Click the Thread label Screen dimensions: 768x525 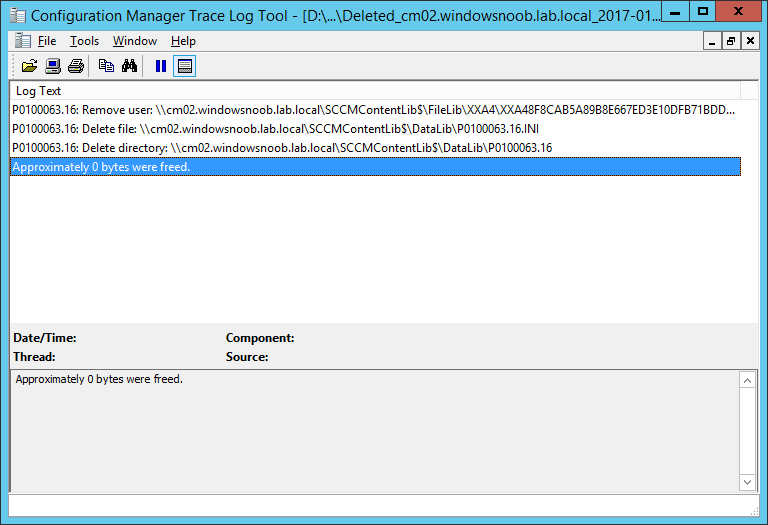34,357
